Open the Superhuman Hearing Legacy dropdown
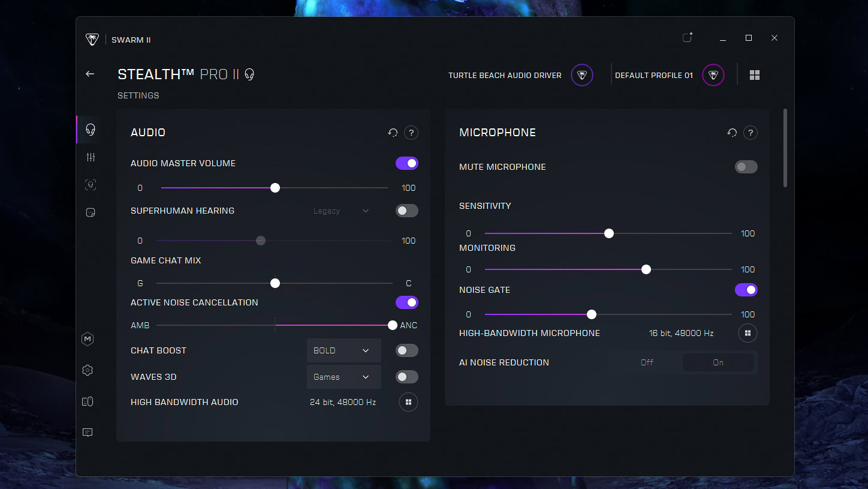Screen dimensions: 868x489 coord(342,211)
